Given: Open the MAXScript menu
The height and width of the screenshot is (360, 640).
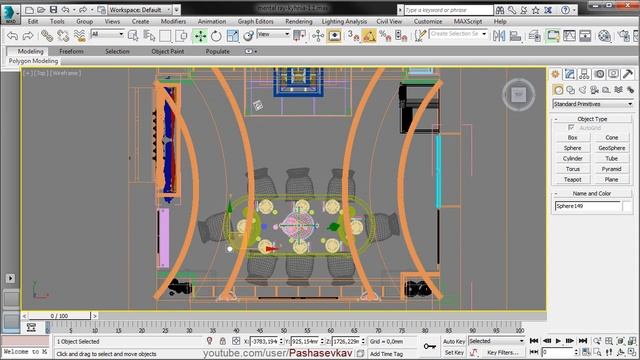Looking at the screenshot, I should click(468, 21).
